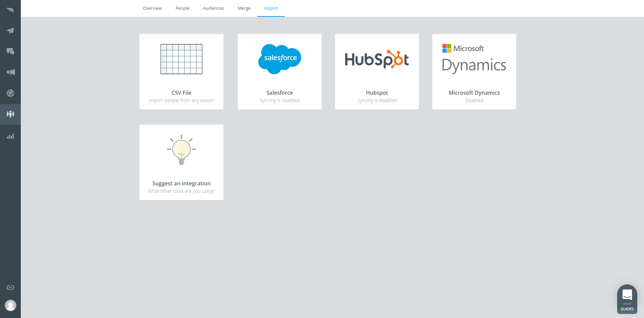Open the user profile avatar
The height and width of the screenshot is (318, 644).
click(10, 306)
